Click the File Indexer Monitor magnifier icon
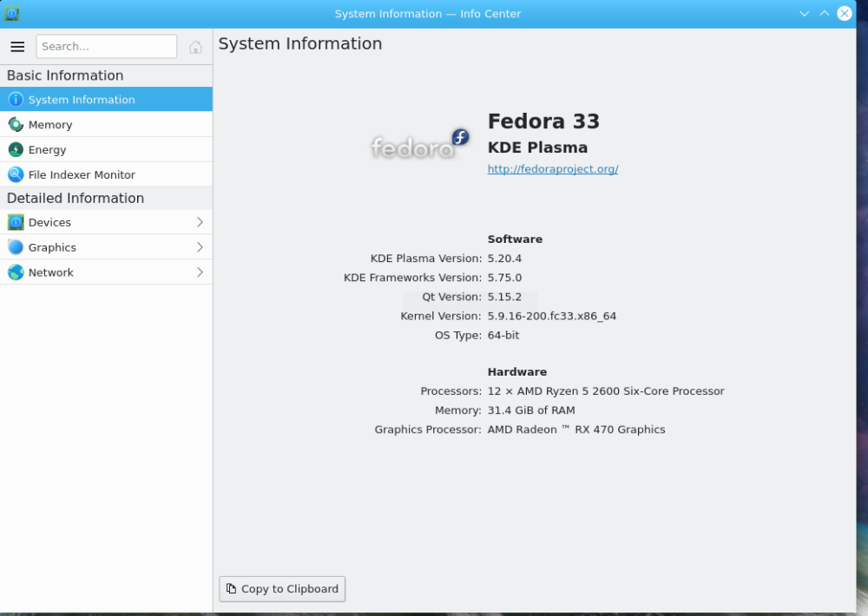 (x=16, y=174)
